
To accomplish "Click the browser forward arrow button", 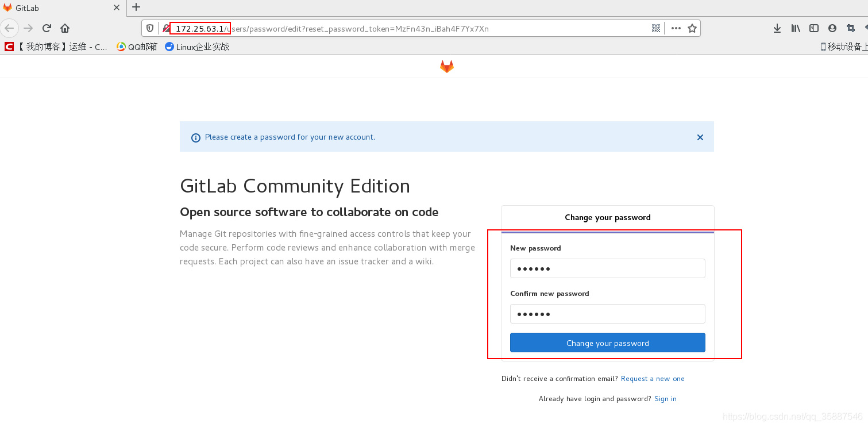I will pos(29,28).
